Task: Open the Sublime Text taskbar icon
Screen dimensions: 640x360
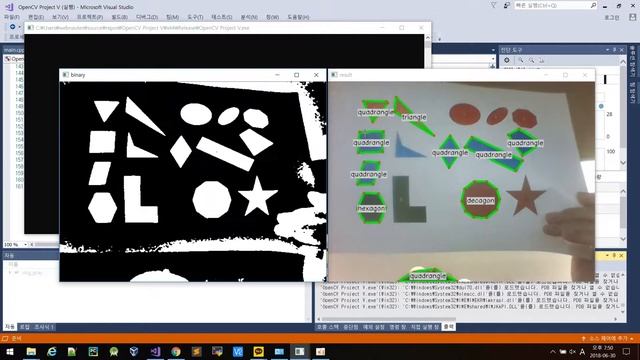Action: click(196, 351)
